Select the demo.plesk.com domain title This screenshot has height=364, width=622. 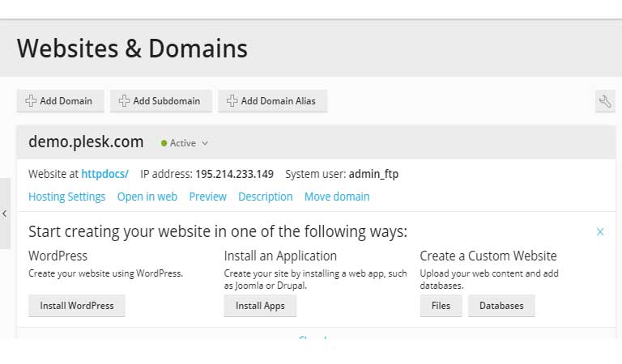[86, 142]
